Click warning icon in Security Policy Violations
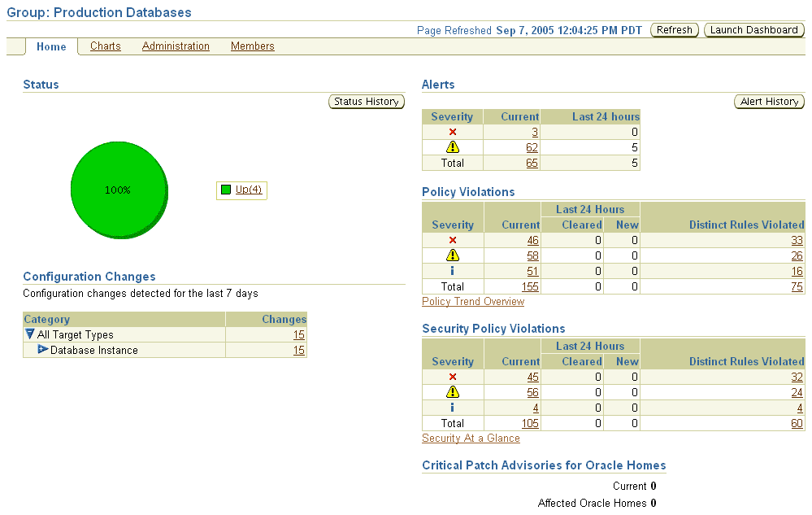This screenshot has width=812, height=515. pos(453,392)
